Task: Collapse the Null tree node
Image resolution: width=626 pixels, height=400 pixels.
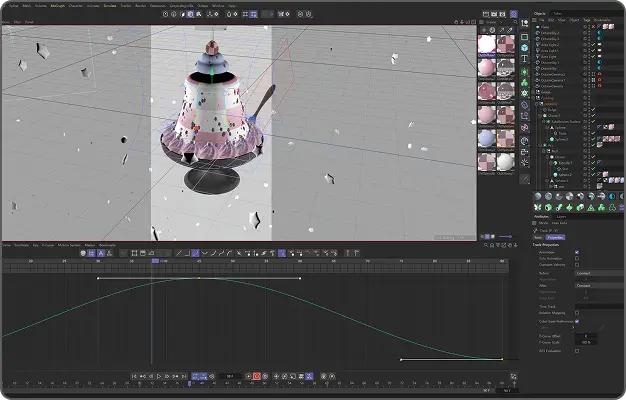Action: (x=544, y=151)
